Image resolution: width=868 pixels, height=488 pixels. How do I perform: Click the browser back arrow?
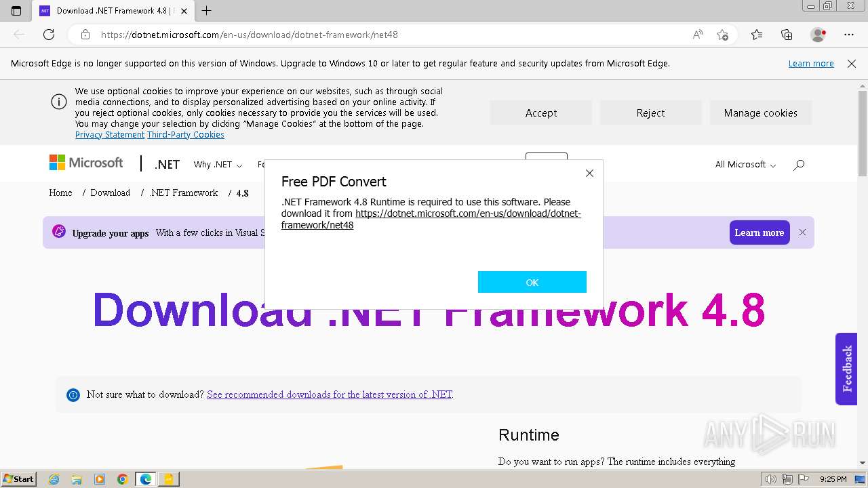(x=19, y=35)
